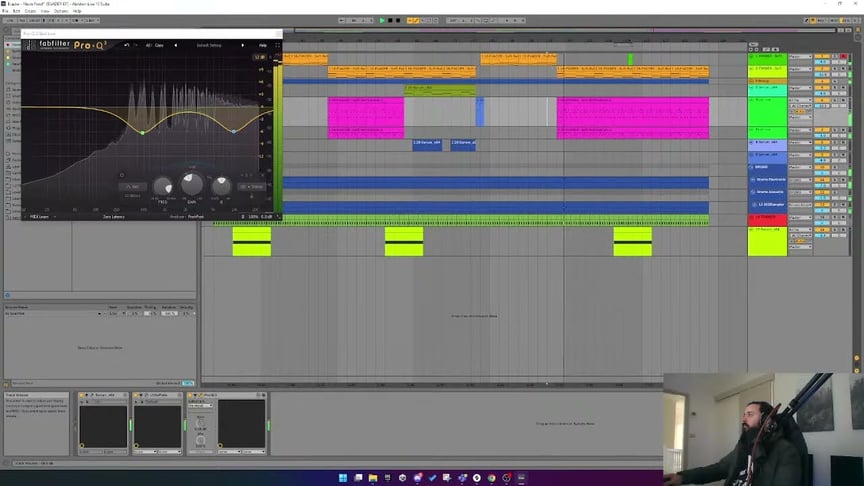
Task: Select the Drums Electronic track header
Action: pyautogui.click(x=770, y=180)
